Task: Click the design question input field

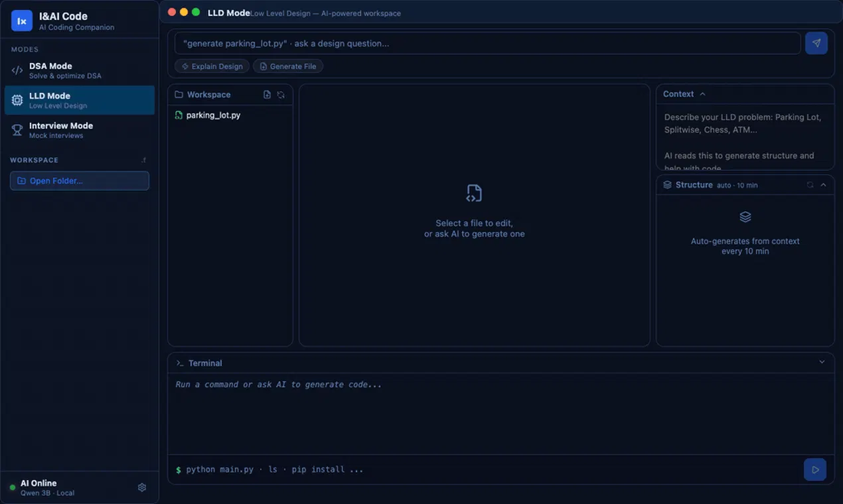Action: pos(487,43)
